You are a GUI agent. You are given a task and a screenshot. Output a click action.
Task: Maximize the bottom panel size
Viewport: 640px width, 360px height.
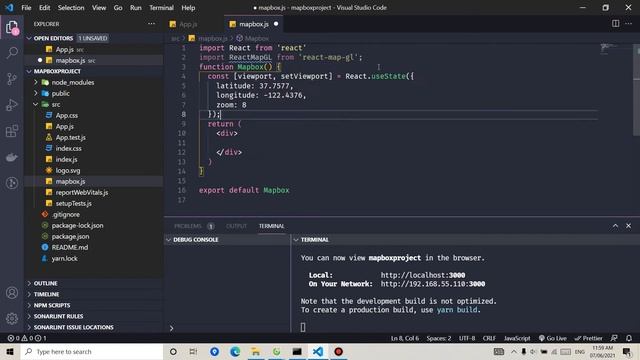[615, 226]
